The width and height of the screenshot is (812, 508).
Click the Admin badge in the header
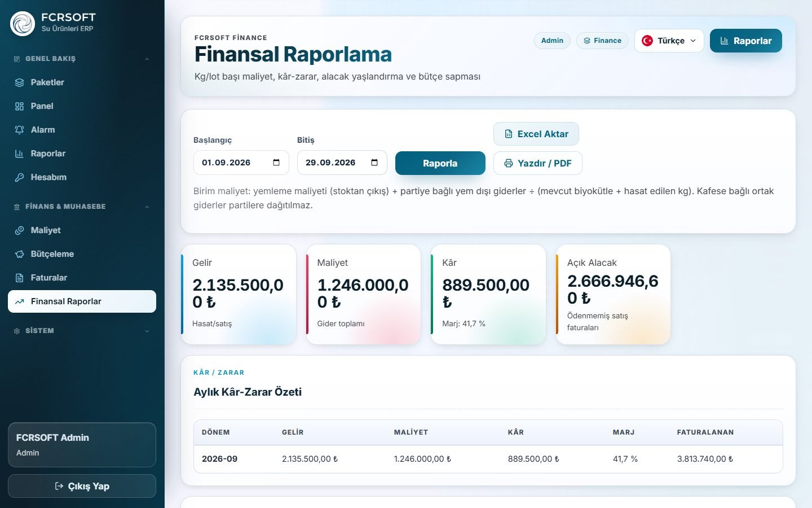(552, 41)
